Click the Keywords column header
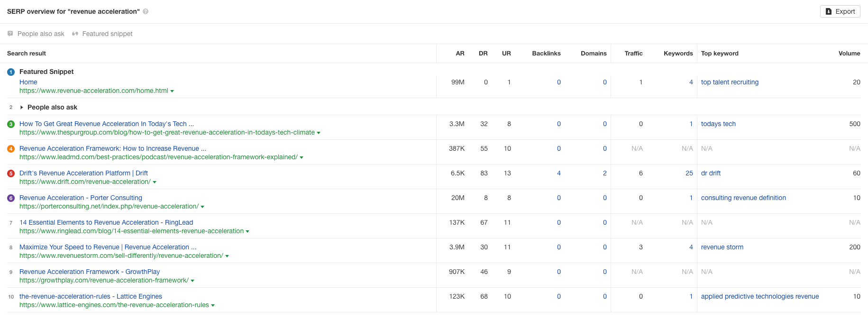The height and width of the screenshot is (319, 868). point(678,53)
